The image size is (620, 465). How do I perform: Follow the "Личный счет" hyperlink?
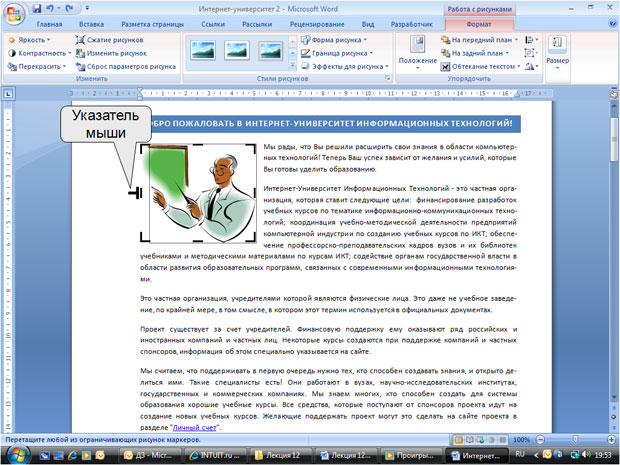pyautogui.click(x=195, y=427)
